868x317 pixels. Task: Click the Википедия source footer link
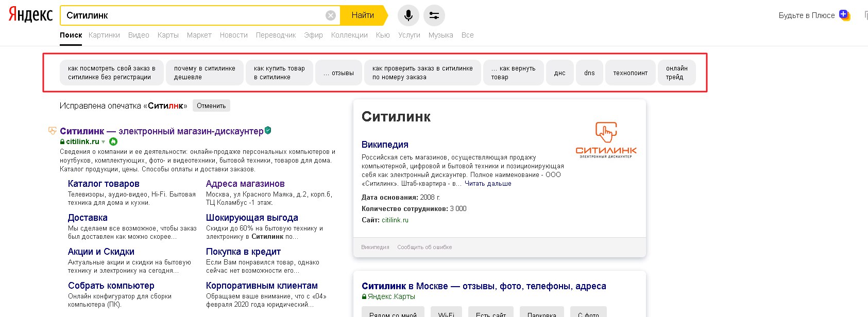375,247
